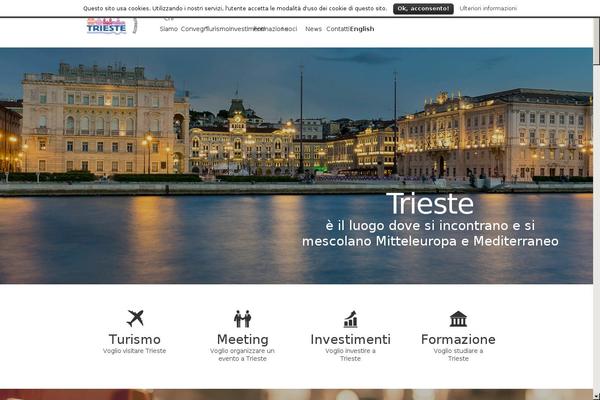Image resolution: width=600 pixels, height=400 pixels.
Task: Click 'Voglio organizzare un evento a Trieste' text
Action: coord(243,355)
